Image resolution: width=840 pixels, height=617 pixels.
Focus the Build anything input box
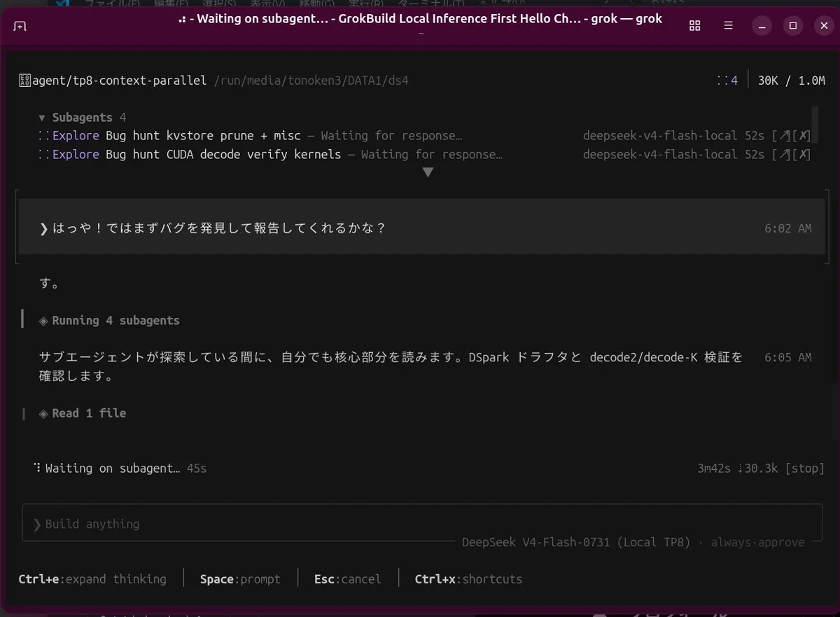[x=422, y=523]
